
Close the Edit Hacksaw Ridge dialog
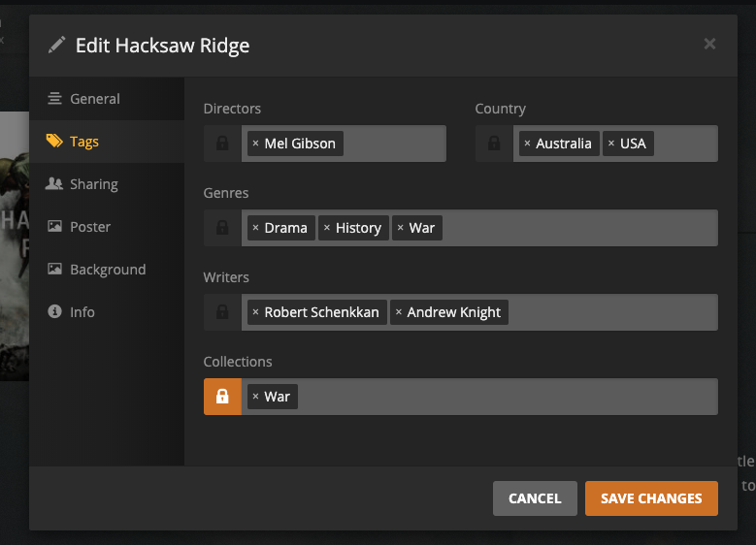coord(709,44)
